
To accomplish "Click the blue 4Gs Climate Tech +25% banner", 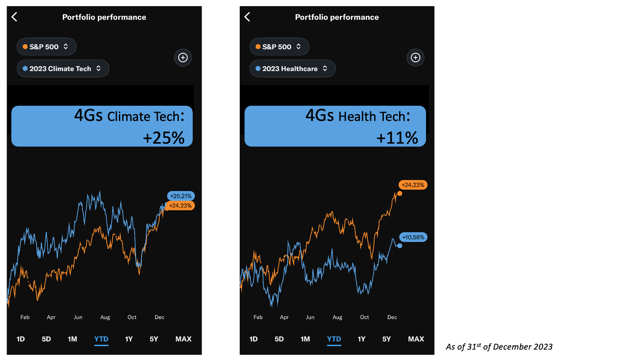I will [x=102, y=126].
